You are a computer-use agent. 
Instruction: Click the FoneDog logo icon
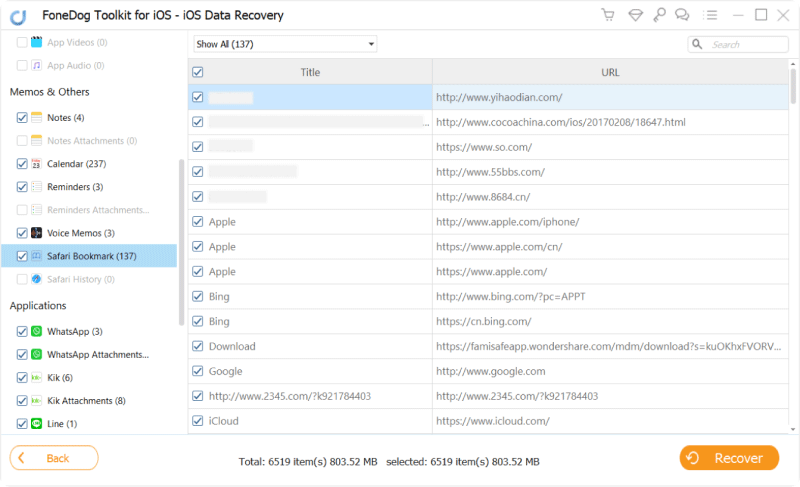pos(18,17)
